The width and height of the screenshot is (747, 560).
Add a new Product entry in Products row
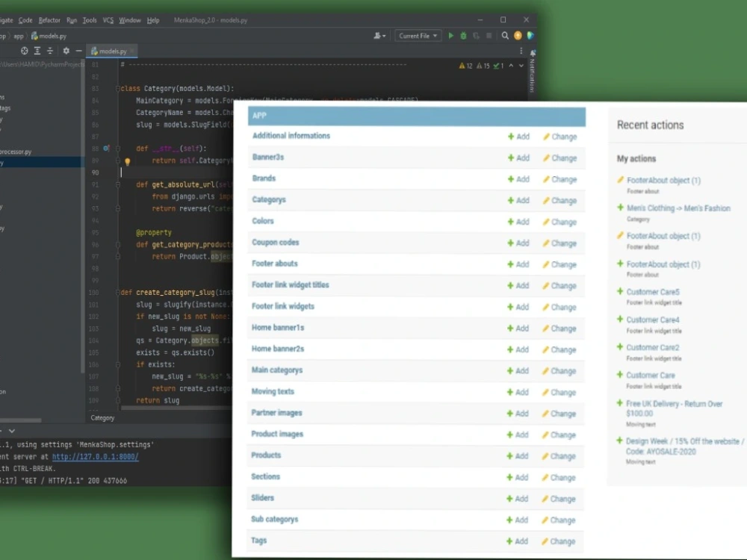click(518, 456)
